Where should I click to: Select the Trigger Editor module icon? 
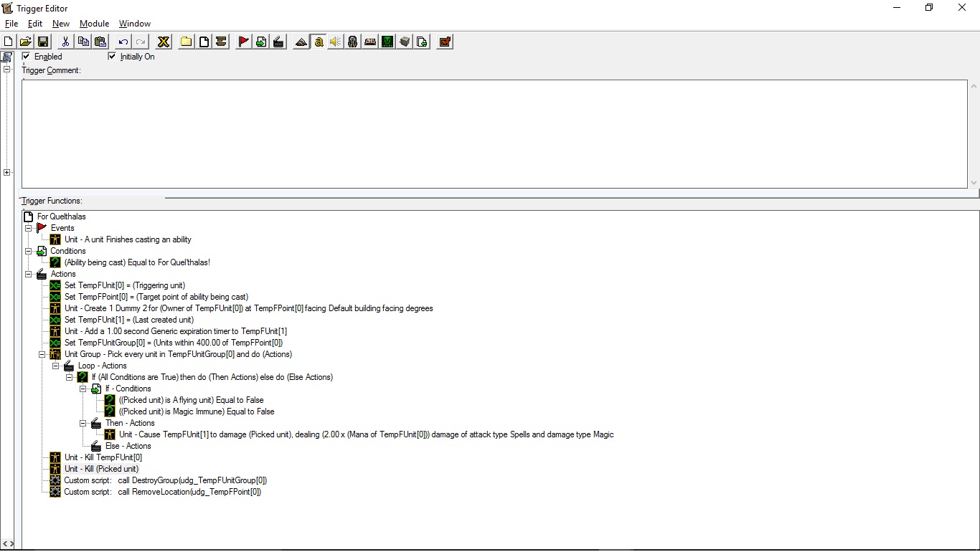[x=319, y=42]
